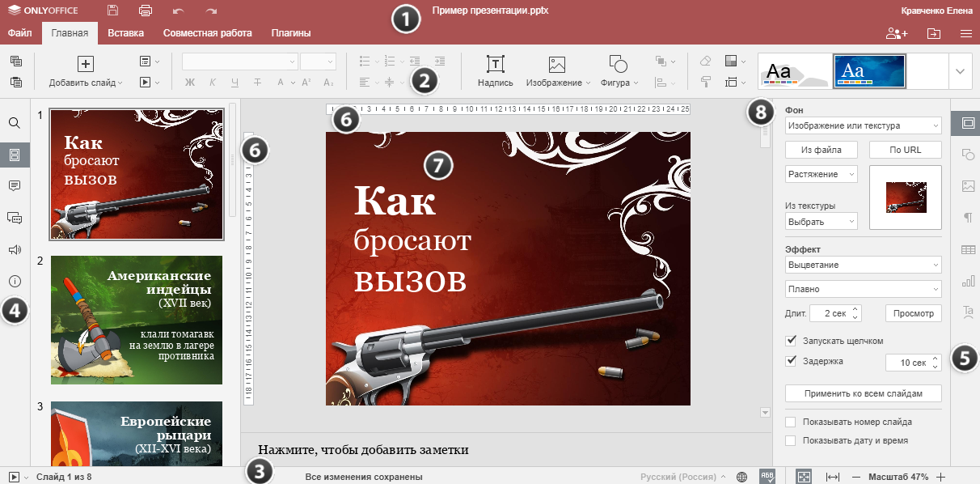The width and height of the screenshot is (980, 484).
Task: Open the Изображение или текстура fill dropdown
Action: click(863, 125)
